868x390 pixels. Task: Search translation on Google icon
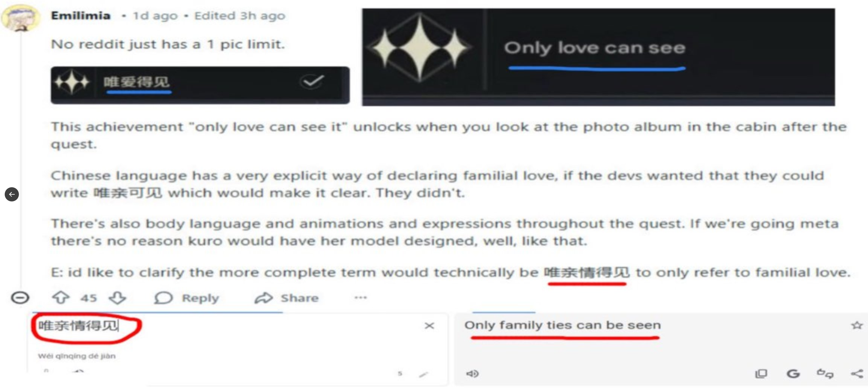[x=793, y=373]
